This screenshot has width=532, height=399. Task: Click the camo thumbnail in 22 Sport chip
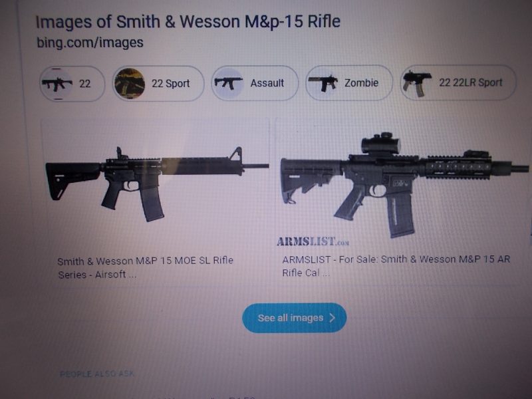click(x=130, y=84)
